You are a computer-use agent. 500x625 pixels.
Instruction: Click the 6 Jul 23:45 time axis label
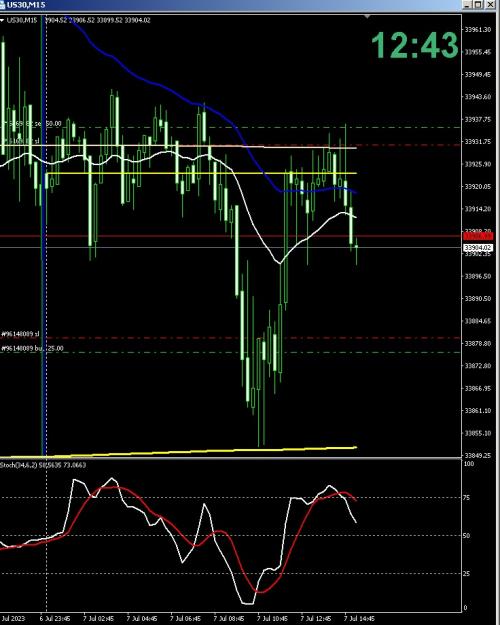55,619
